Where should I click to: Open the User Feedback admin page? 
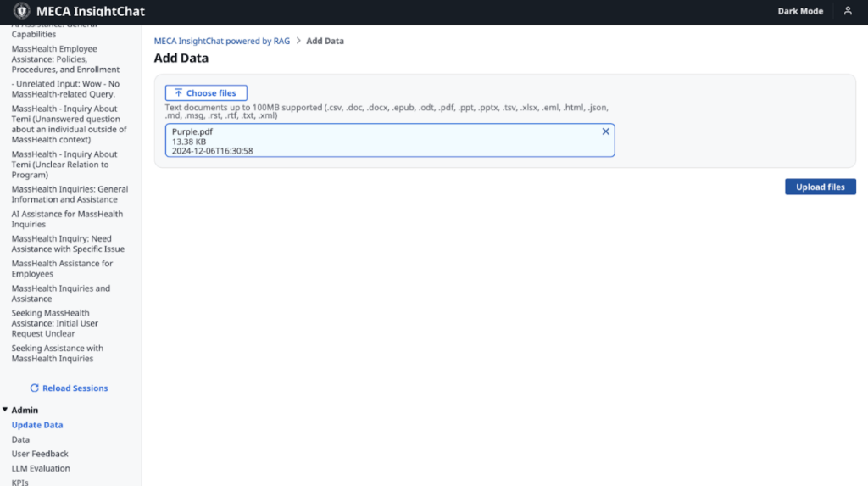pos(40,454)
